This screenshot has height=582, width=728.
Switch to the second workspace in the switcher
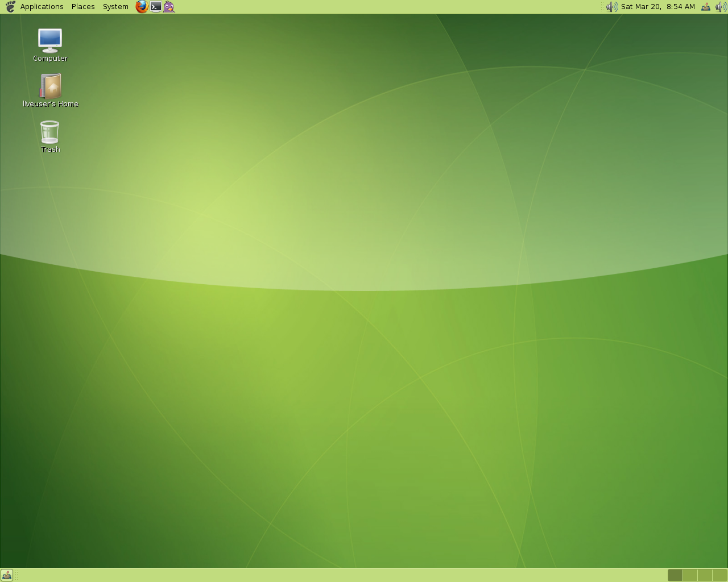690,575
